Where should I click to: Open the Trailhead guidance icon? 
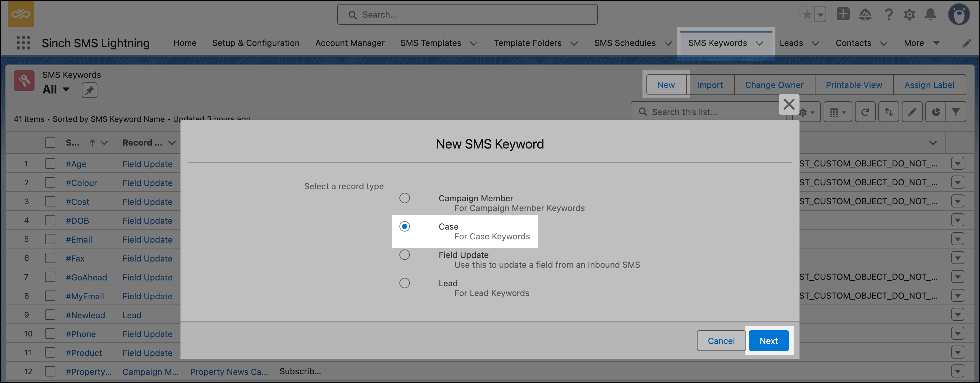865,15
